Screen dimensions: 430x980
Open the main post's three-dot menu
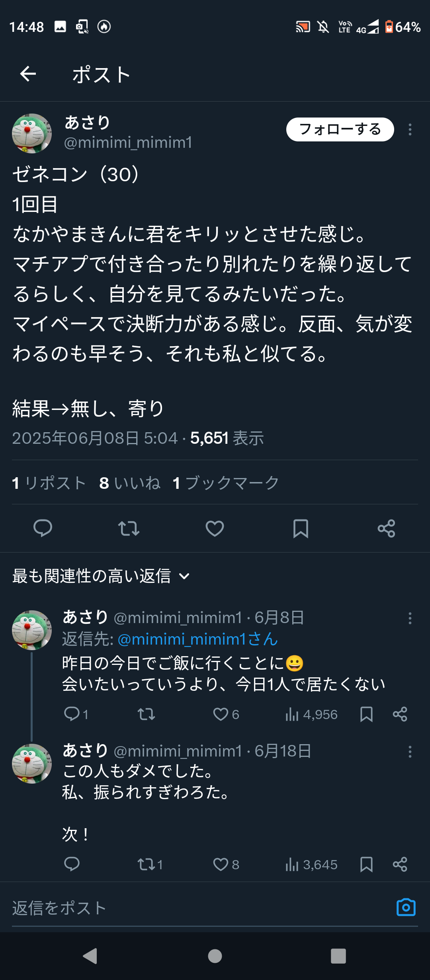click(x=410, y=129)
